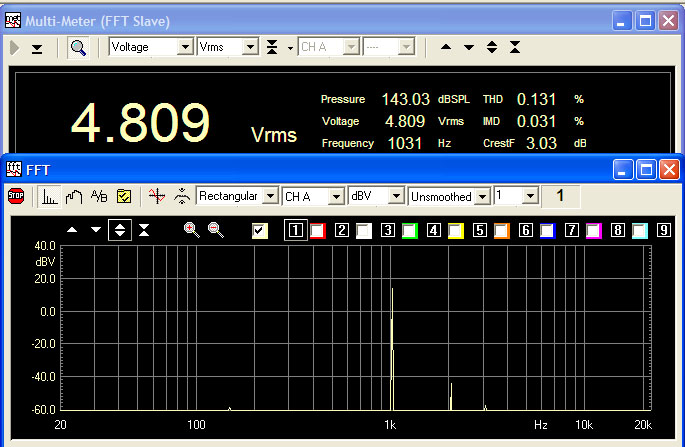The width and height of the screenshot is (685, 447).
Task: Toggle the blue trace 6 checkbox
Action: [x=547, y=231]
